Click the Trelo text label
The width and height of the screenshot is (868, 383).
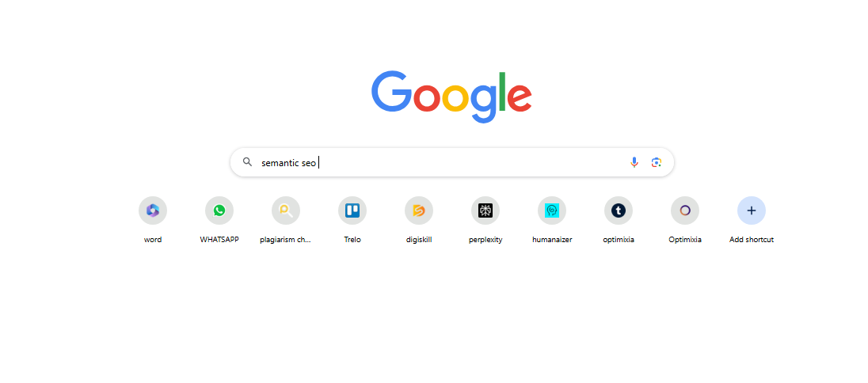click(x=352, y=240)
